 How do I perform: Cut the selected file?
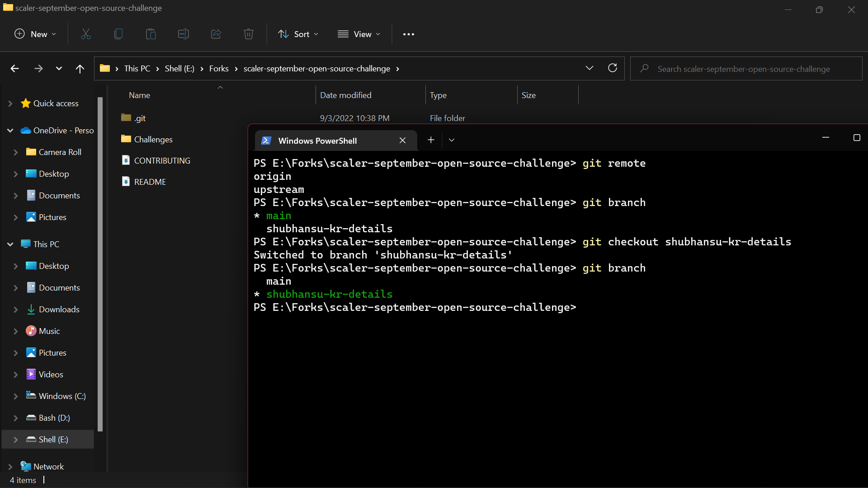(85, 34)
